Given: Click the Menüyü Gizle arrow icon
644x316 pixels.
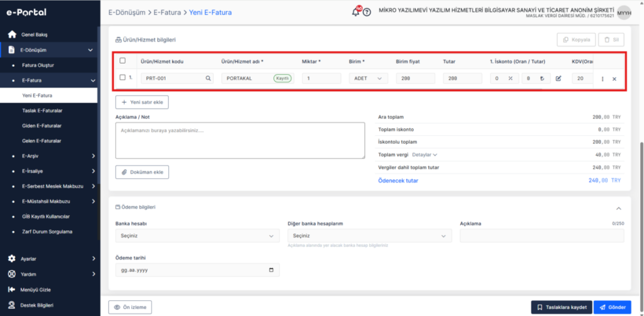Looking at the screenshot, I should point(12,290).
